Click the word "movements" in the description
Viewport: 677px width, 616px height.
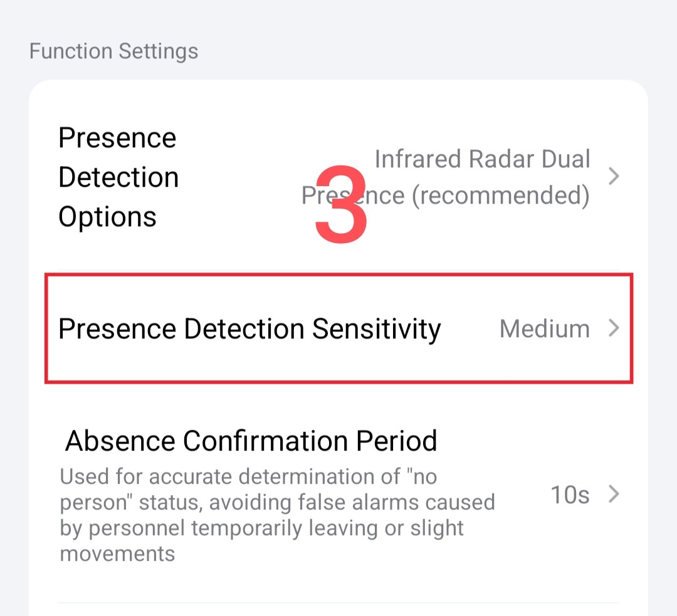(117, 554)
